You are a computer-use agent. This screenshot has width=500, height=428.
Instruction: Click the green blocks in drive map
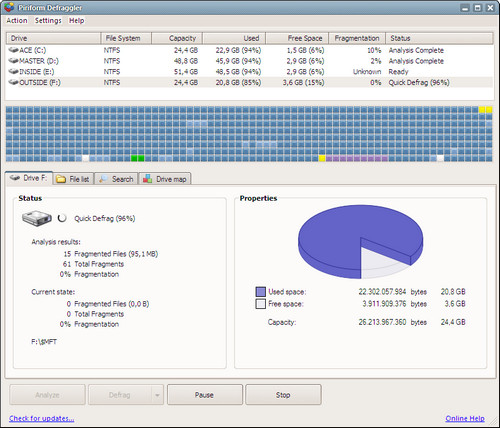click(138, 158)
